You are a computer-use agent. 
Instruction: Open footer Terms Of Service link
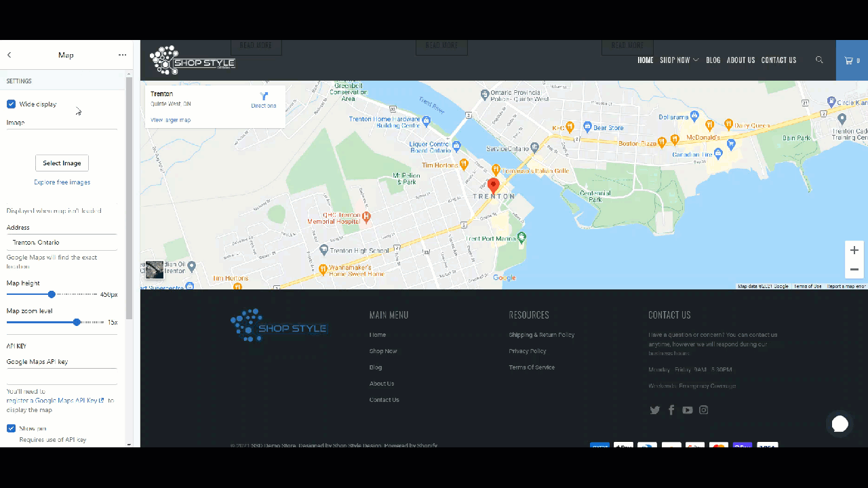(x=532, y=367)
